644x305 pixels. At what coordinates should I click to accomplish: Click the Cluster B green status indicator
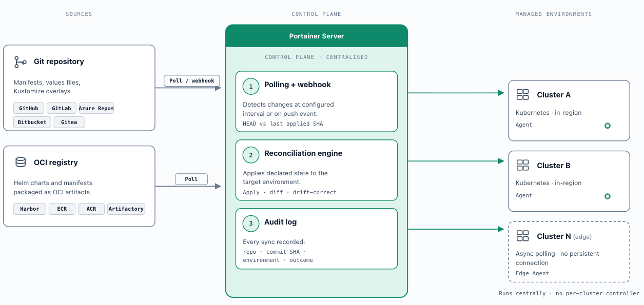(608, 196)
